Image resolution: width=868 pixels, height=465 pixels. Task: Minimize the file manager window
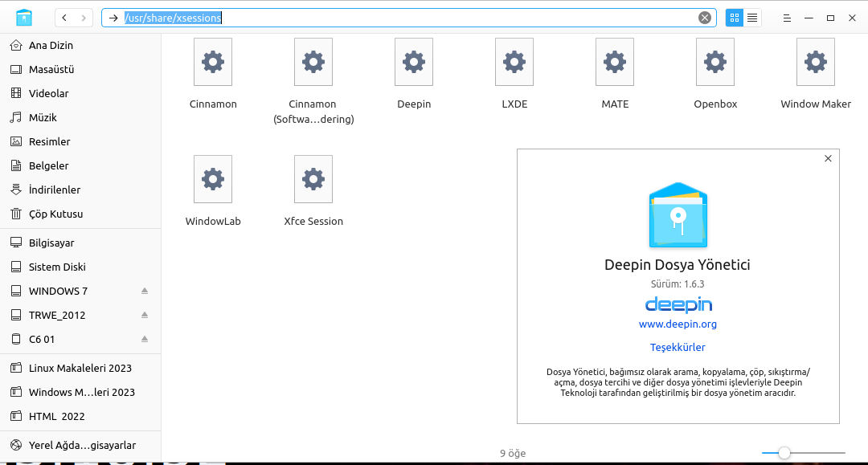pyautogui.click(x=809, y=18)
